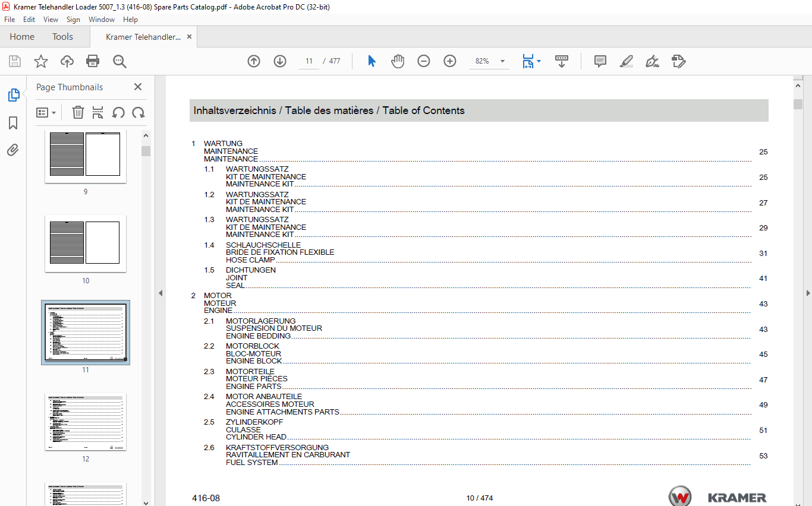The image size is (812, 506).
Task: Open the Bookmarks panel icon
Action: 13,123
